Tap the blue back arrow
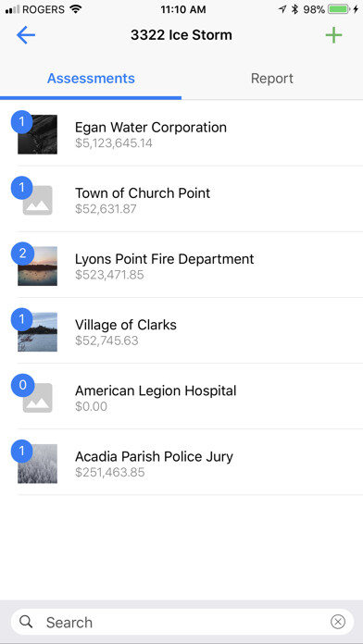 pos(26,35)
